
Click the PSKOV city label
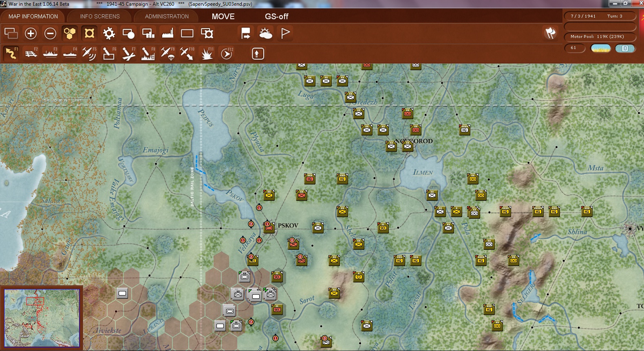(288, 225)
